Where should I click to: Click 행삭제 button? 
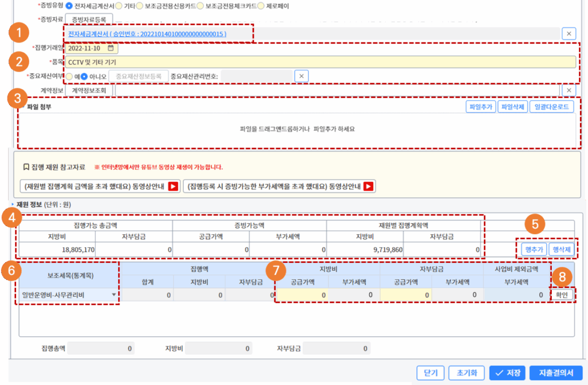pos(562,249)
